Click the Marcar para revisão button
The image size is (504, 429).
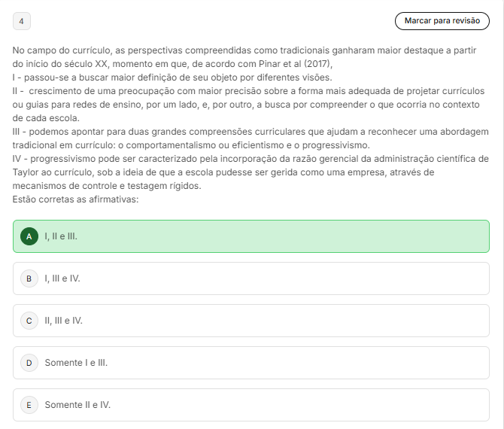[442, 21]
